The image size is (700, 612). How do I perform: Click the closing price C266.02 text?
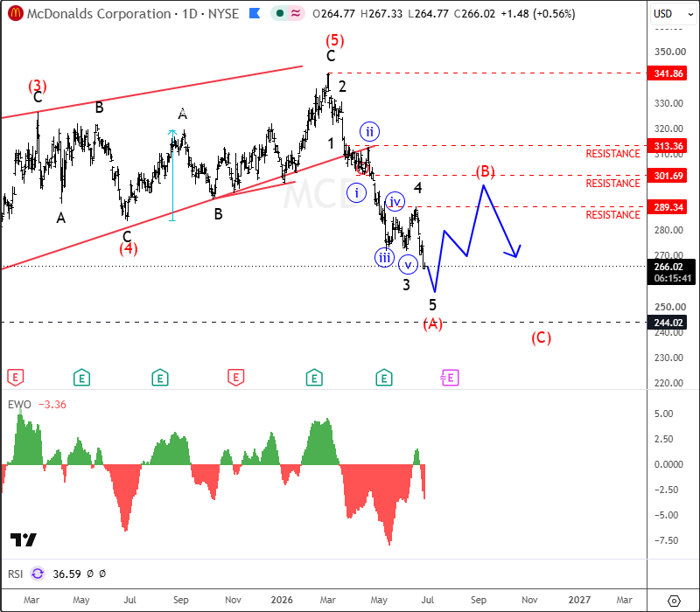474,14
